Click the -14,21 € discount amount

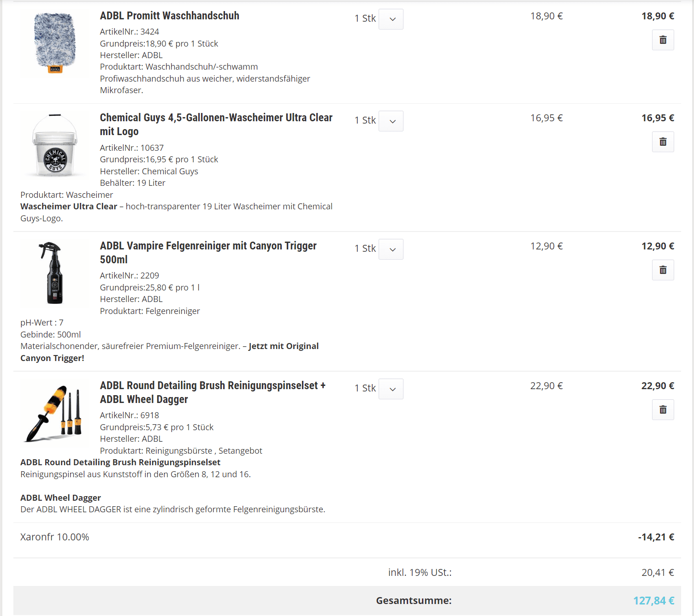click(656, 537)
